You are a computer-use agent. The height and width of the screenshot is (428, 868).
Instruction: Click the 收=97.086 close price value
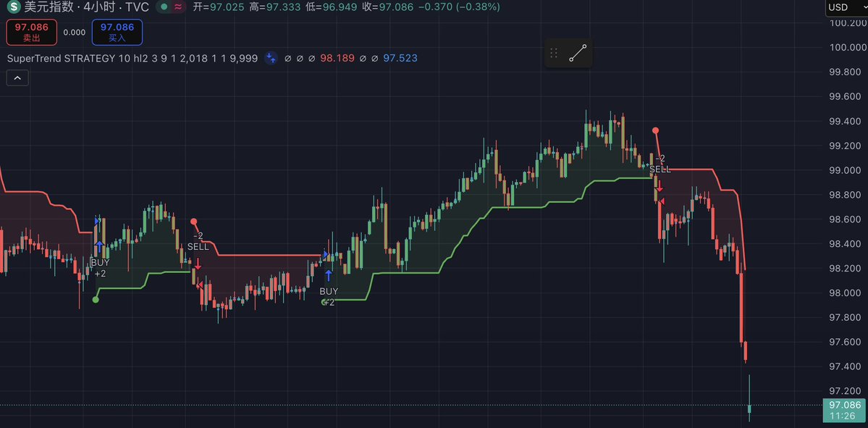tap(387, 7)
